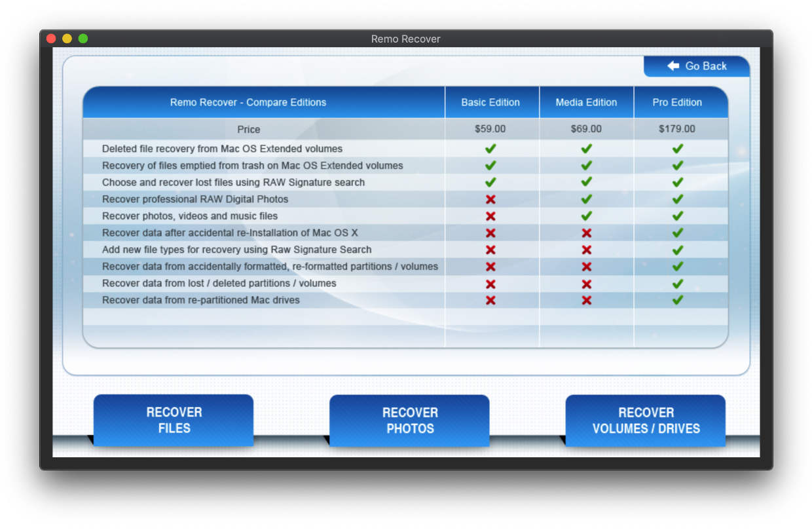Click Pro checkmark for files emptied from trash
This screenshot has height=530, width=812.
tap(677, 166)
